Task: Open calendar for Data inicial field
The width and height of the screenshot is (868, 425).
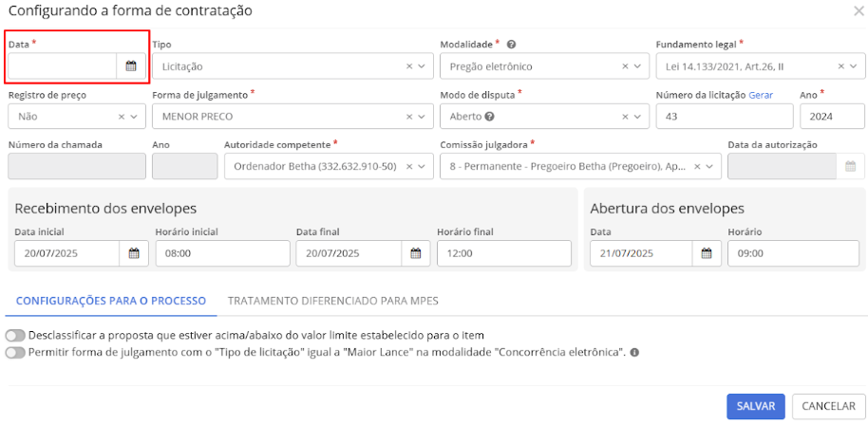Action: coord(134,253)
